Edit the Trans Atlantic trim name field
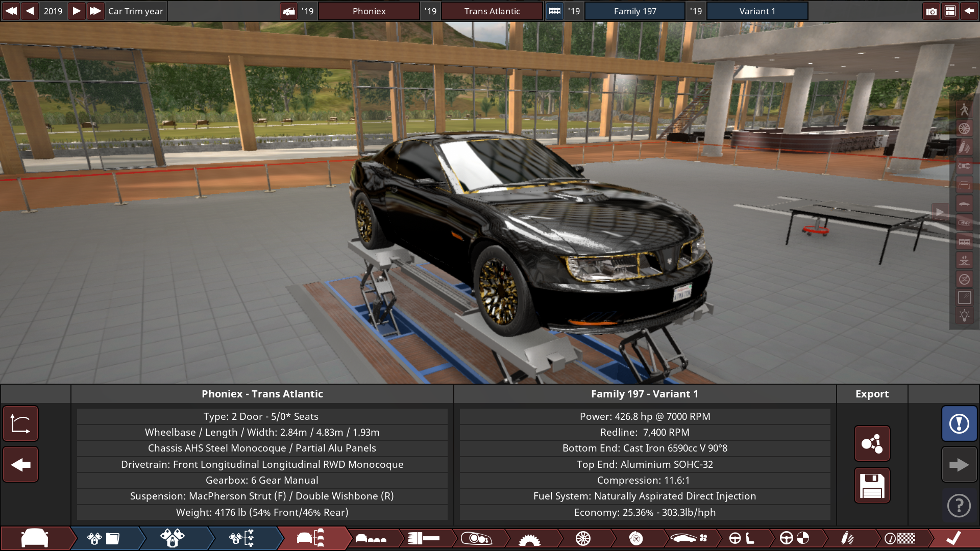980x551 pixels. [x=492, y=11]
